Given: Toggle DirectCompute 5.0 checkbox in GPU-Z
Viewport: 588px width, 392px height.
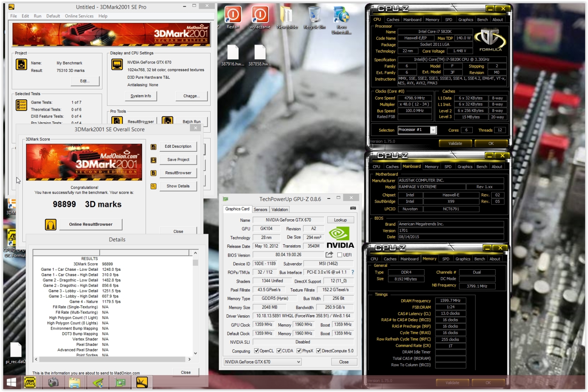Looking at the screenshot, I should (319, 351).
